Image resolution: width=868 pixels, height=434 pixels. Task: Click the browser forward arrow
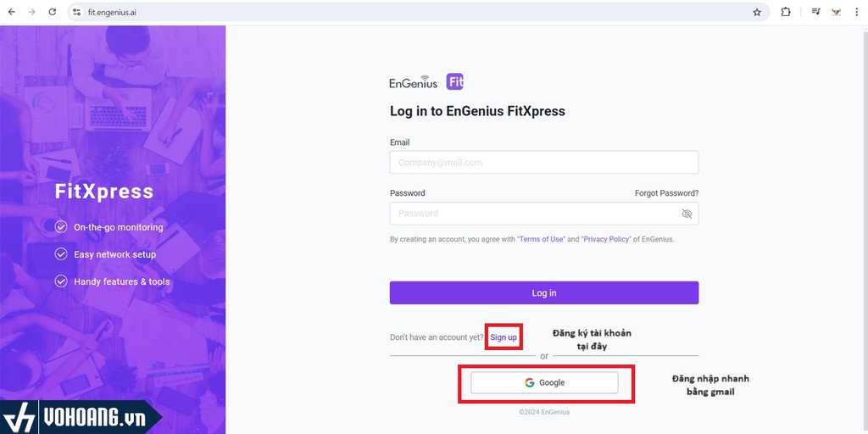32,13
